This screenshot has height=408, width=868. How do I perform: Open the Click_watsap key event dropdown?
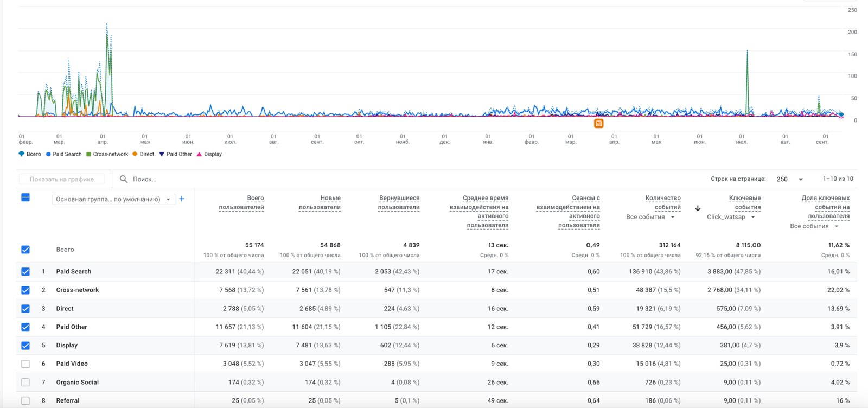click(x=731, y=217)
